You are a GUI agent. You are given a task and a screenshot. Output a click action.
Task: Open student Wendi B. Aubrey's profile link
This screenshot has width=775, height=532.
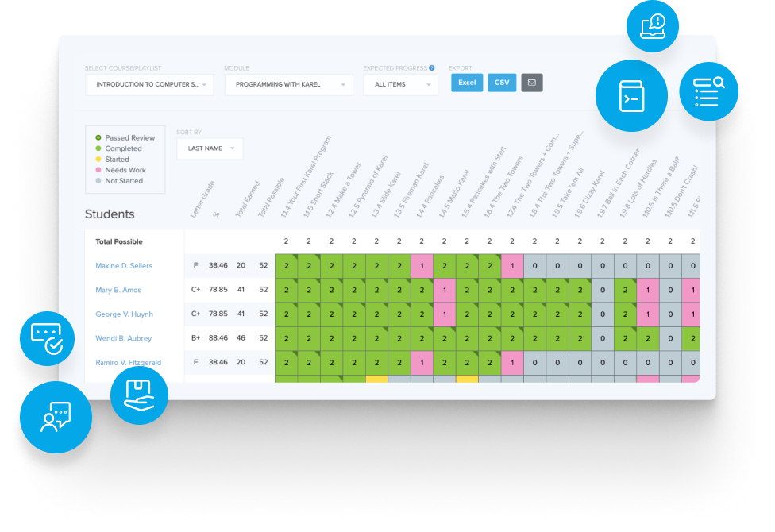click(x=122, y=338)
